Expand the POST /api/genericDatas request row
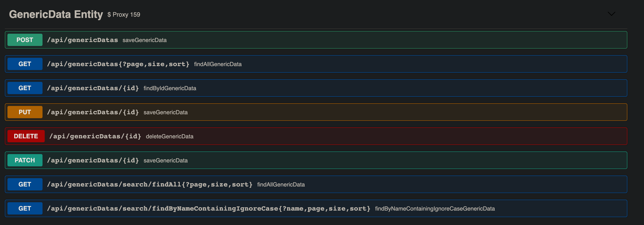The image size is (644, 225). tap(300, 40)
